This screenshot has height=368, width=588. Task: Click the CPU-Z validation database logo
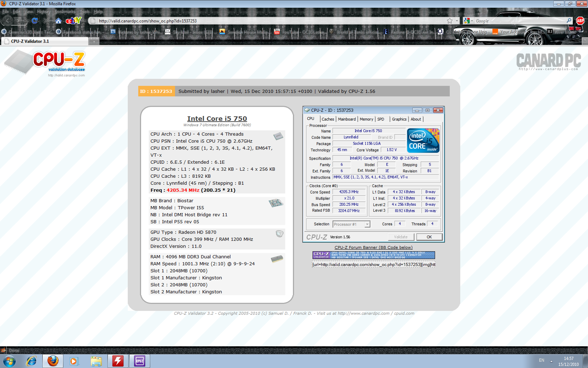tap(45, 63)
